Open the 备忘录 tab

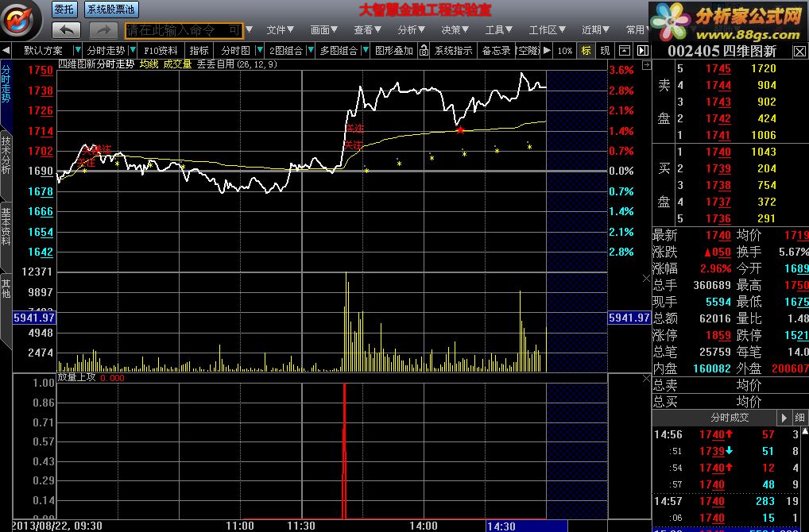point(496,51)
